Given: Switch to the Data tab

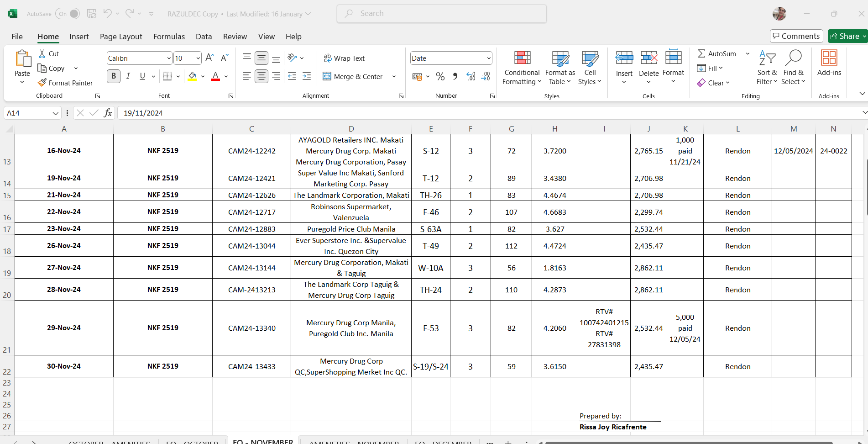Looking at the screenshot, I should [x=204, y=37].
